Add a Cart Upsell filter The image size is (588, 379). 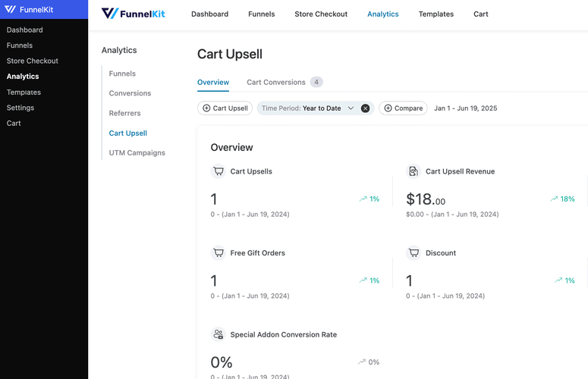tap(225, 108)
